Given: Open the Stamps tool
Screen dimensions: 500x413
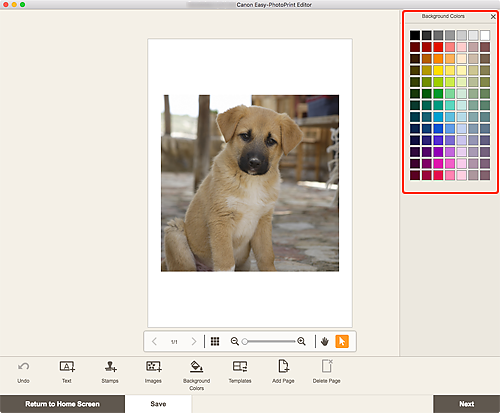Looking at the screenshot, I should [110, 367].
